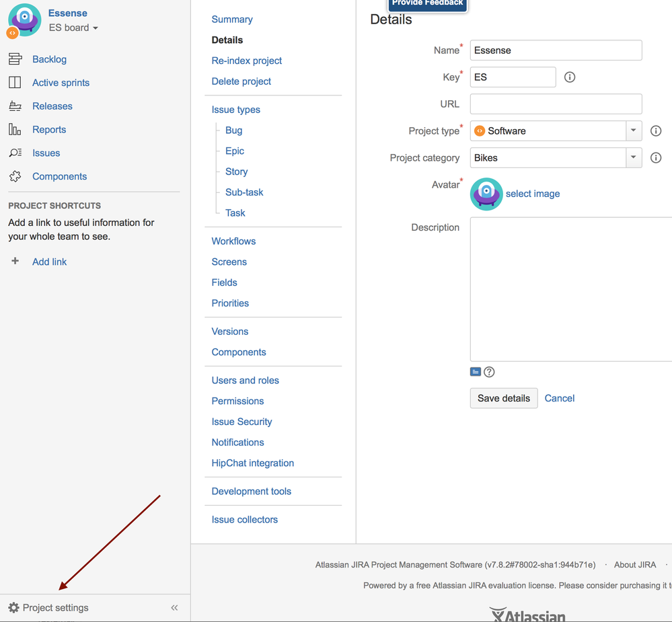This screenshot has width=672, height=622.
Task: Open Versions settings
Action: coord(229,332)
